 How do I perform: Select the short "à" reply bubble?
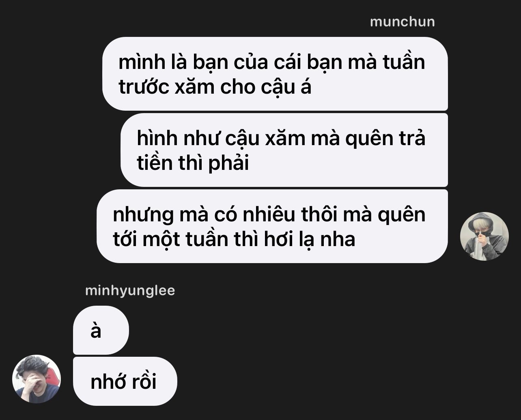click(101, 330)
